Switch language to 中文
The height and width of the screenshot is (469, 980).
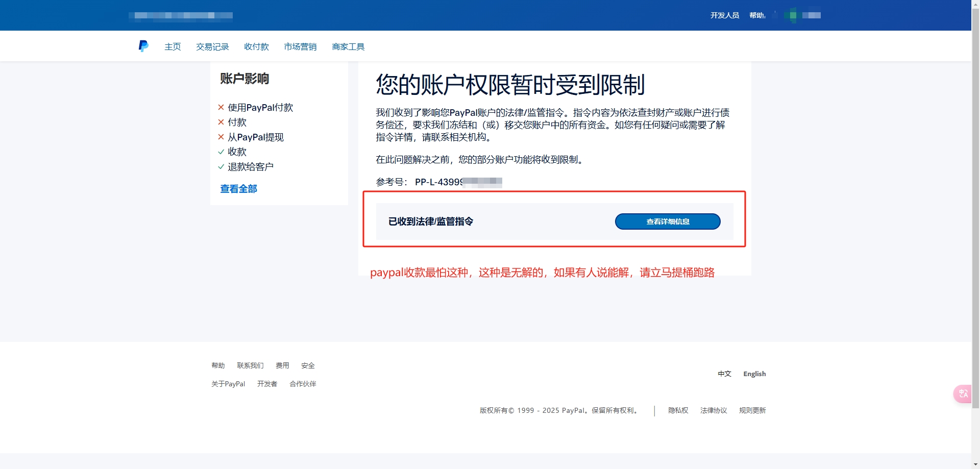point(724,374)
